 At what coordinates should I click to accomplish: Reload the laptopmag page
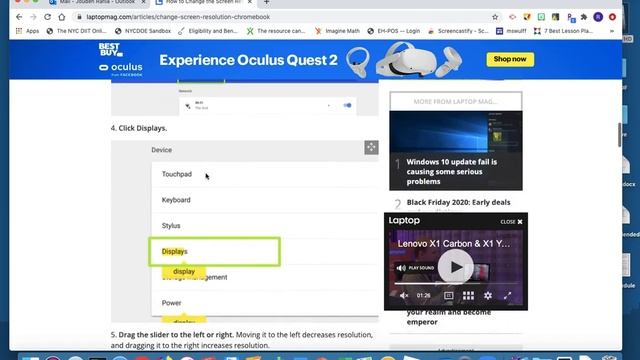[47, 17]
